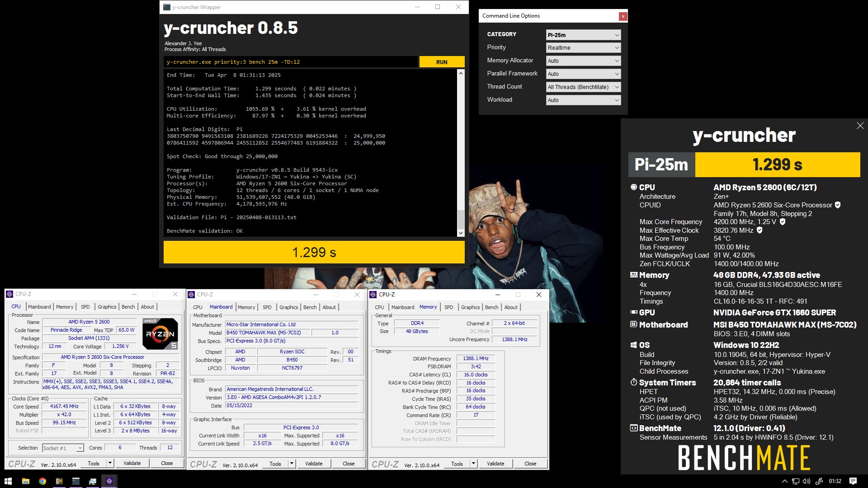This screenshot has height=488, width=868.
Task: Click the System Timers clock icon
Action: click(x=633, y=382)
